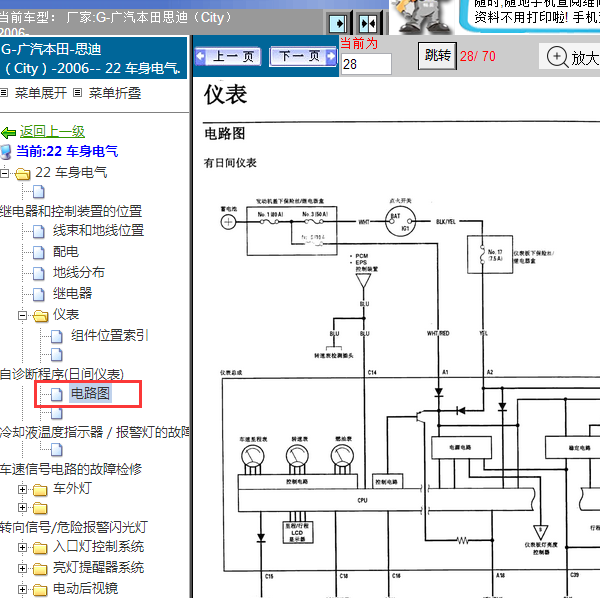Viewport: 600px width, 598px height.
Task: Click the 仪表 page heading
Action: pos(225,95)
